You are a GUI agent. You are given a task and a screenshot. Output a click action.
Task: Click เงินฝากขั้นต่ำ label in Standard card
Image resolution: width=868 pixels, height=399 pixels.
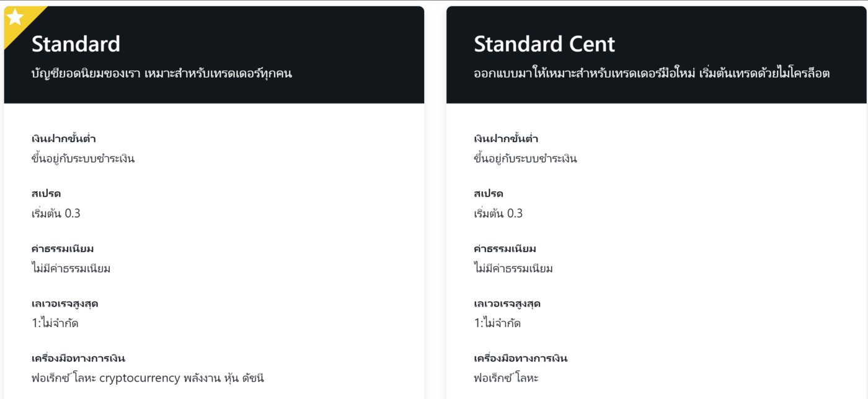point(64,138)
